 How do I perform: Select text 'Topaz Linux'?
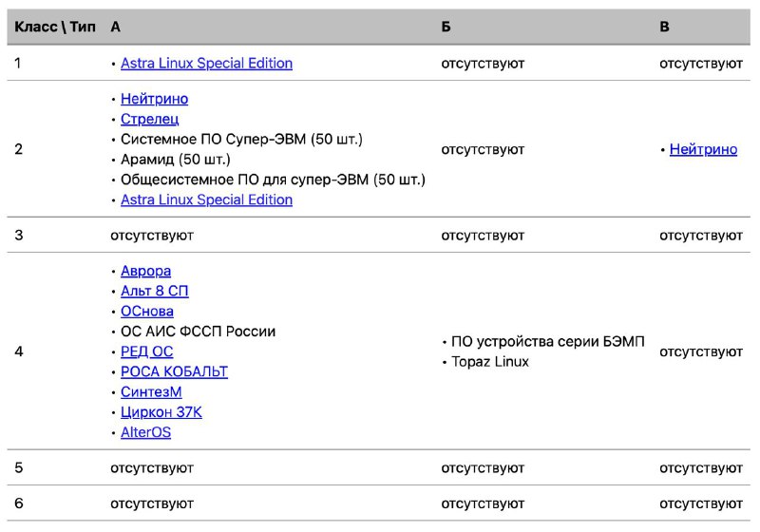[490, 362]
